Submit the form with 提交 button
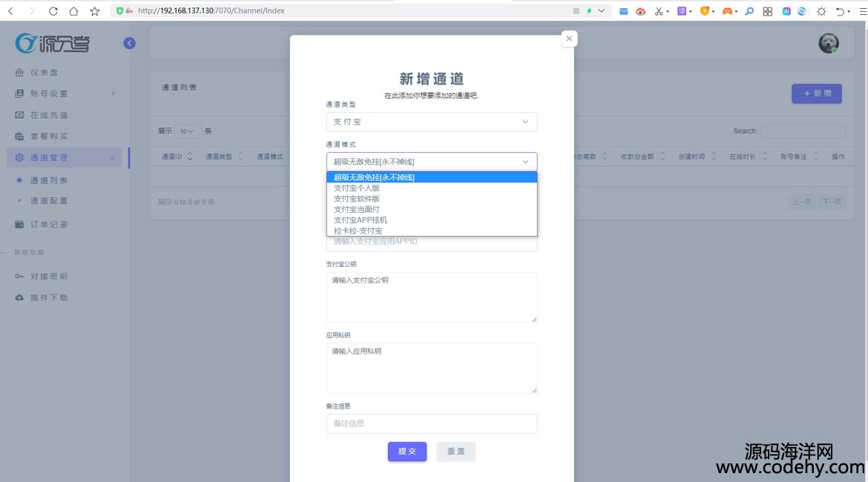868x482 pixels. [407, 452]
